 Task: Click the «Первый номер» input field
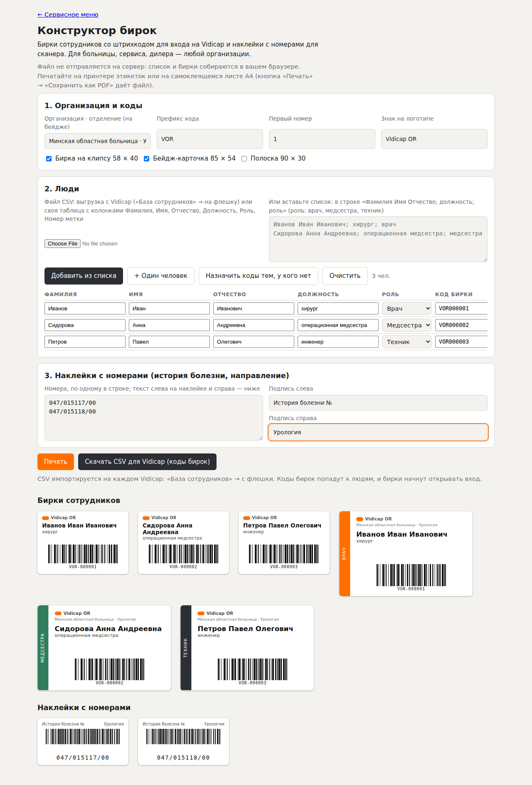point(322,139)
